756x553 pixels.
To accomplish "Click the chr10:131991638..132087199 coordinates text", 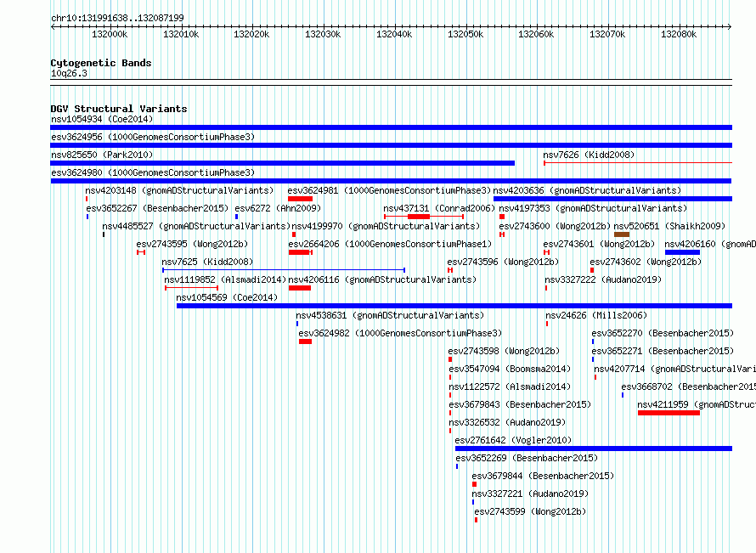I will [117, 18].
